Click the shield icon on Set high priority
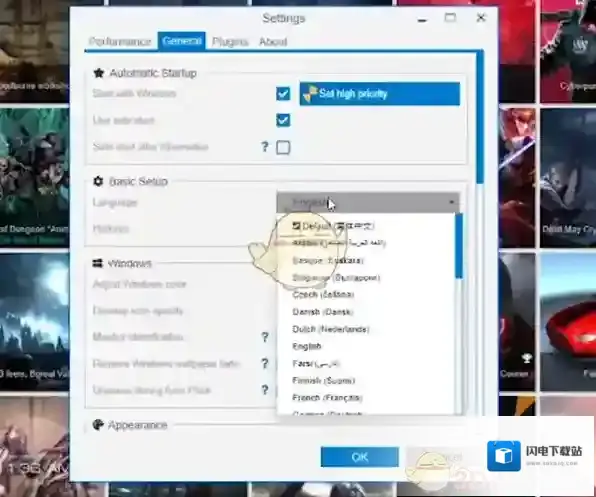This screenshot has width=596, height=497. pyautogui.click(x=310, y=94)
